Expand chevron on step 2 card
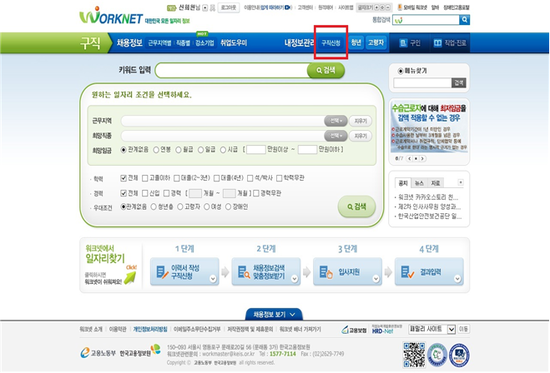 pos(294,279)
